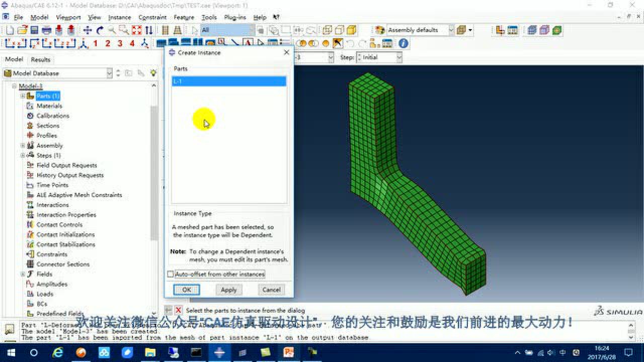Open Internet Explorer from the taskbar
The image size is (644, 362).
[58, 352]
